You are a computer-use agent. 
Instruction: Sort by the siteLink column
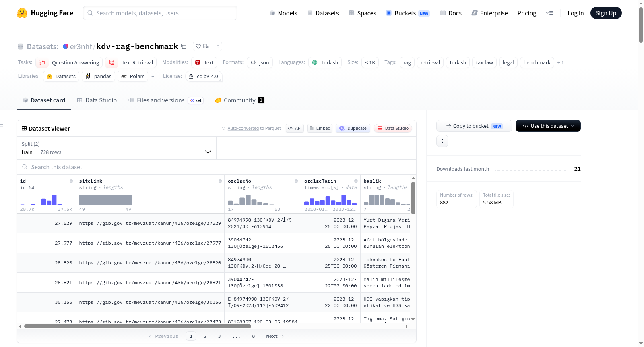(220, 181)
